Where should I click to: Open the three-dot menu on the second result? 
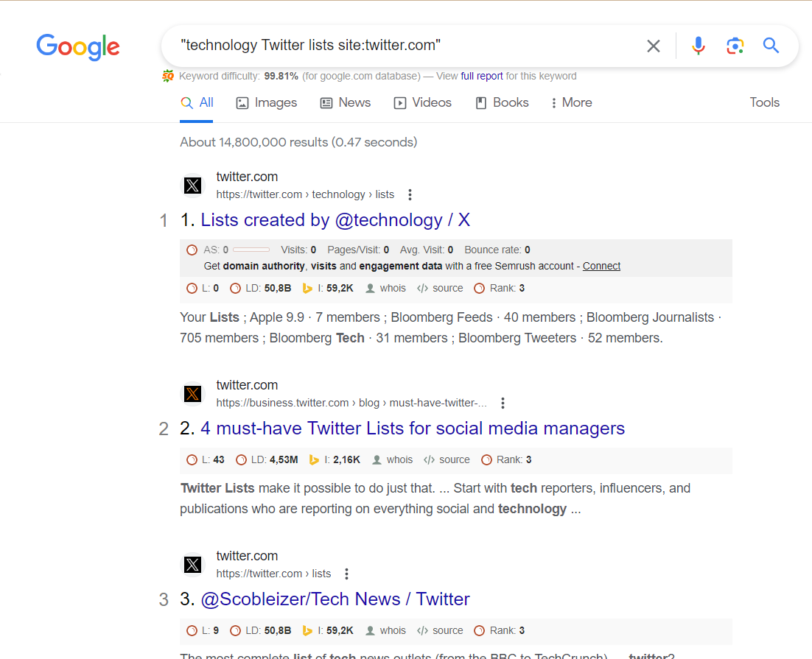[x=502, y=403]
